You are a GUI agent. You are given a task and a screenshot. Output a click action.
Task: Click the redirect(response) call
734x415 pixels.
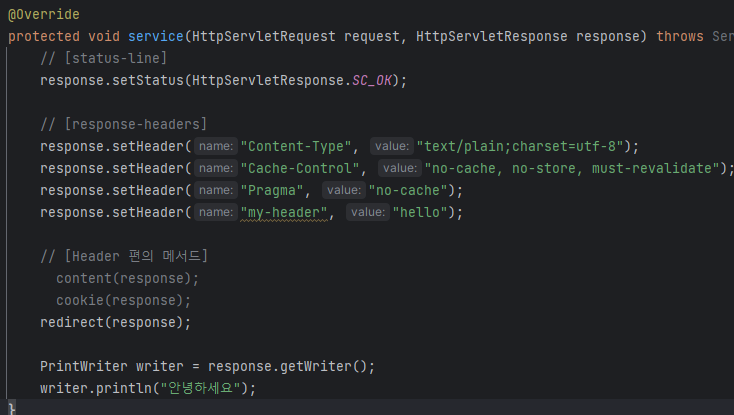(116, 322)
